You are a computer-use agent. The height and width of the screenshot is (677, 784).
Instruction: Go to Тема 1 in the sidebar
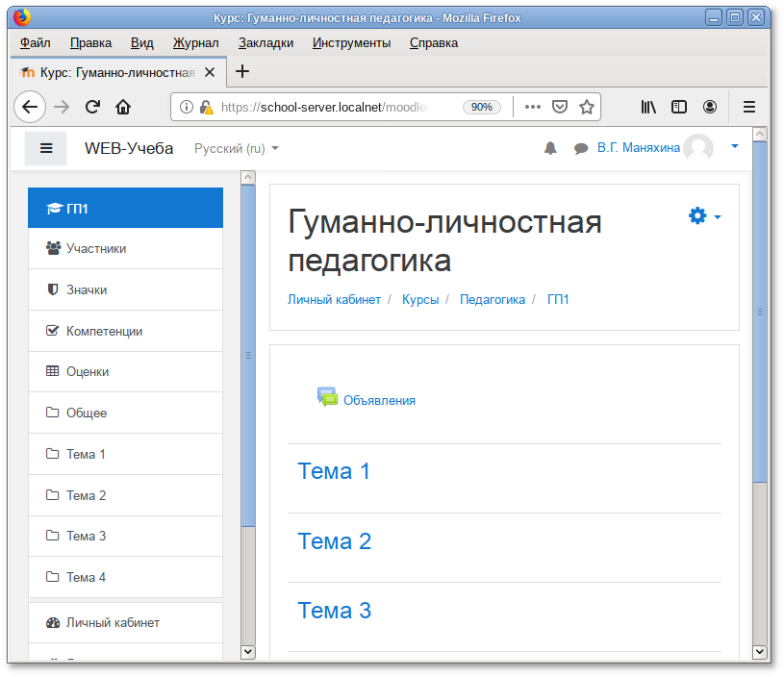[x=125, y=454]
